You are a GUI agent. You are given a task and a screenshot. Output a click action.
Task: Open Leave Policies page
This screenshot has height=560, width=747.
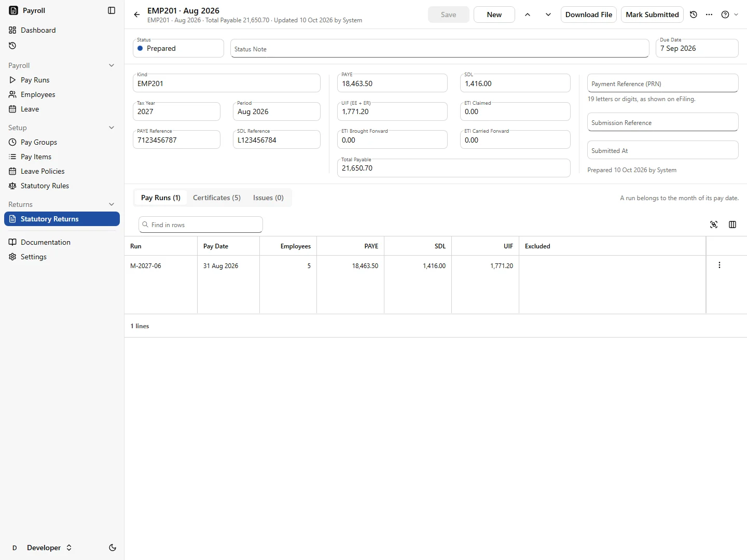(62, 171)
